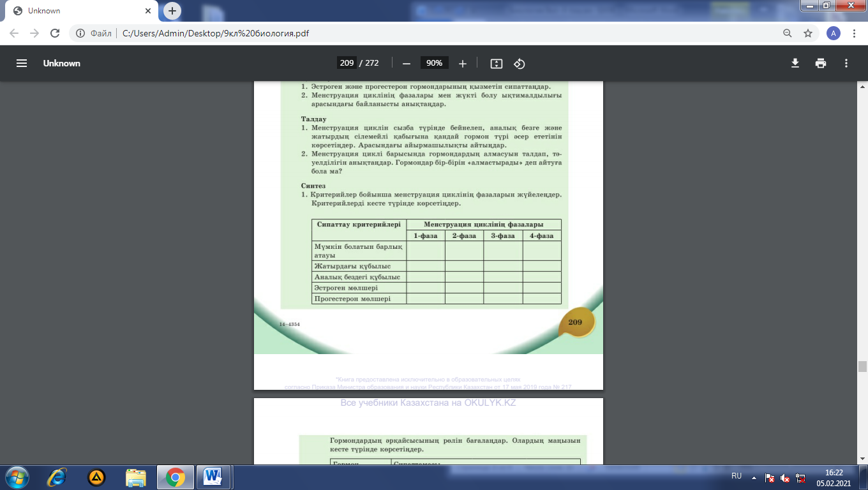Click the 272 total page count
Viewport: 868px width, 490px height.
pos(372,63)
